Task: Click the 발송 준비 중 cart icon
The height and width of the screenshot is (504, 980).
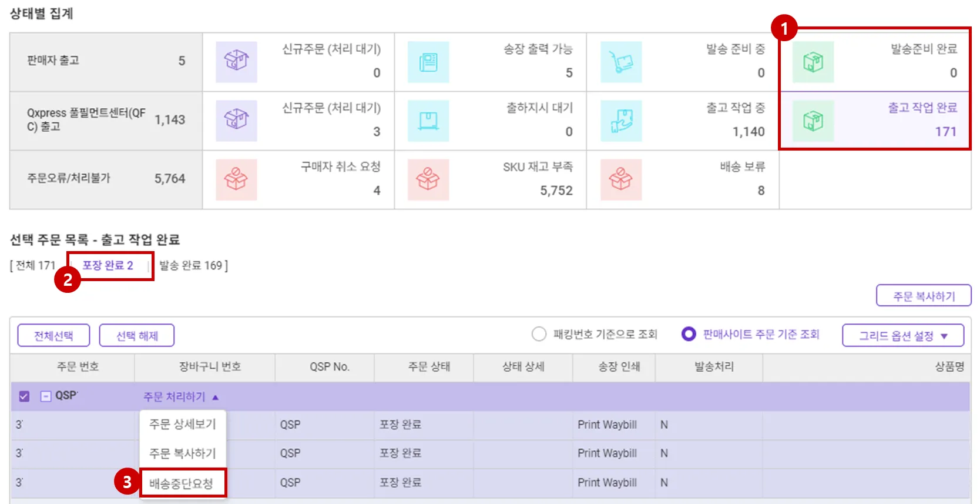Action: (621, 62)
